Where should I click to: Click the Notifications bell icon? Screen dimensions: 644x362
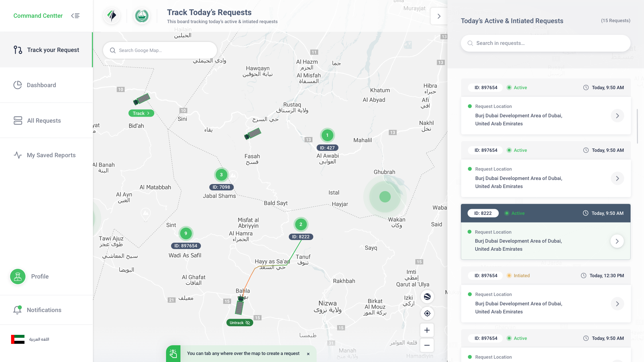[x=17, y=310]
